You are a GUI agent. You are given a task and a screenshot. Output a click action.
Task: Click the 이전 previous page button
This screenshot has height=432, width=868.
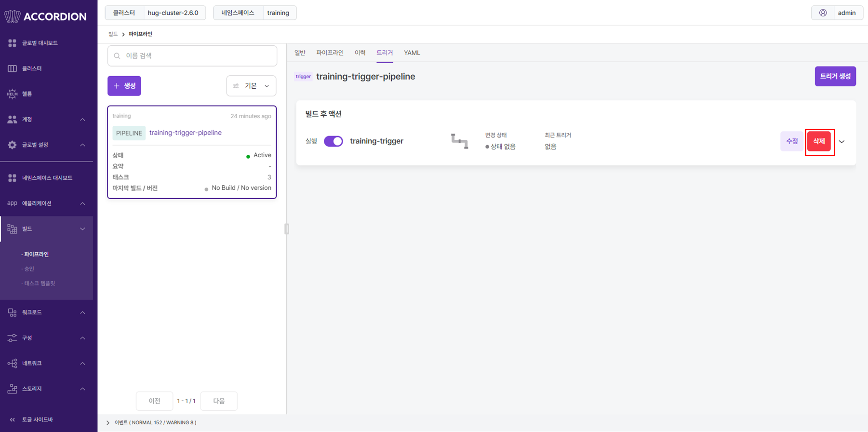154,401
